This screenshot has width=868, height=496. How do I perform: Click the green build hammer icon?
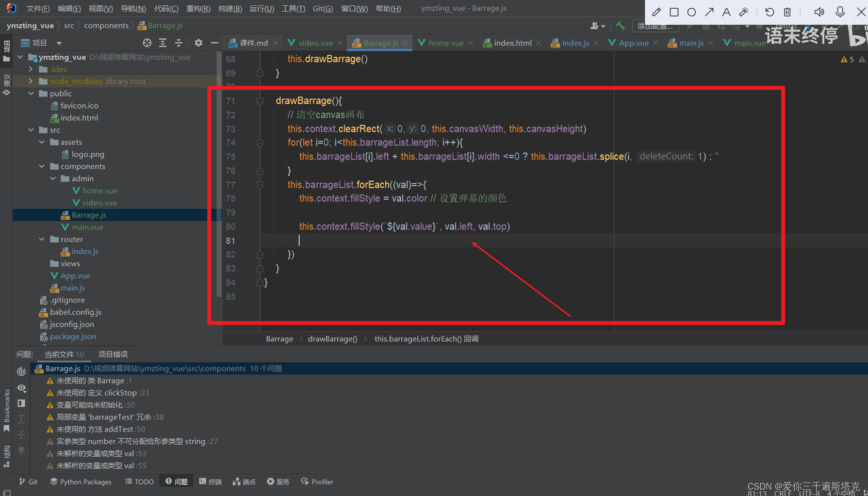click(621, 26)
